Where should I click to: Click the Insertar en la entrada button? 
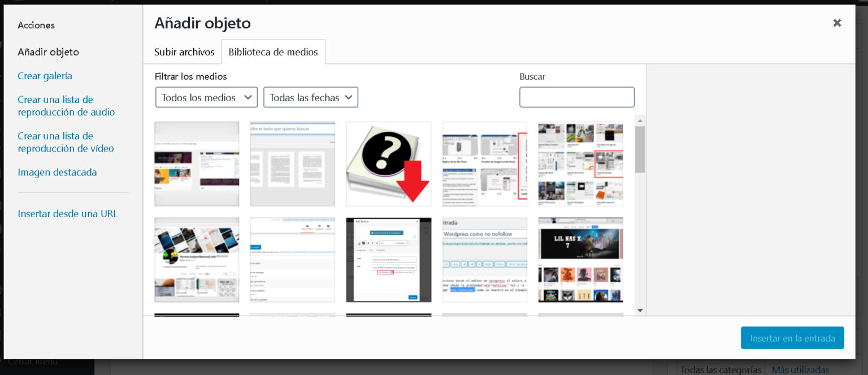[792, 338]
